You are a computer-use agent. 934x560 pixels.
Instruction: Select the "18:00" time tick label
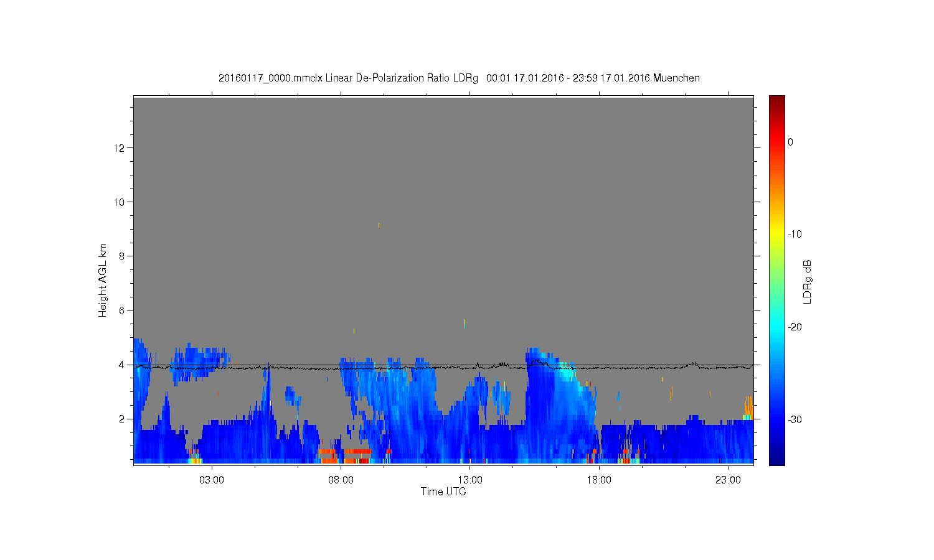coord(599,480)
